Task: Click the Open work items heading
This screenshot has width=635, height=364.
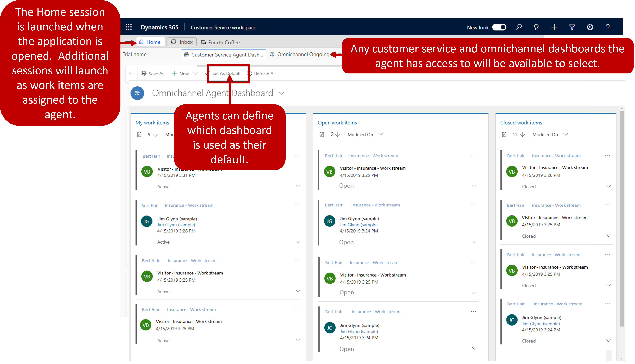Action: click(337, 123)
